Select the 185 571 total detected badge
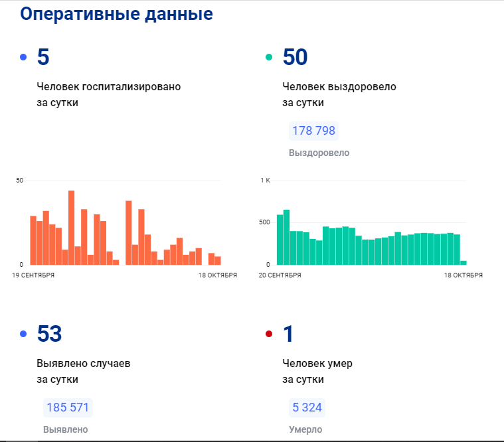 (67, 407)
